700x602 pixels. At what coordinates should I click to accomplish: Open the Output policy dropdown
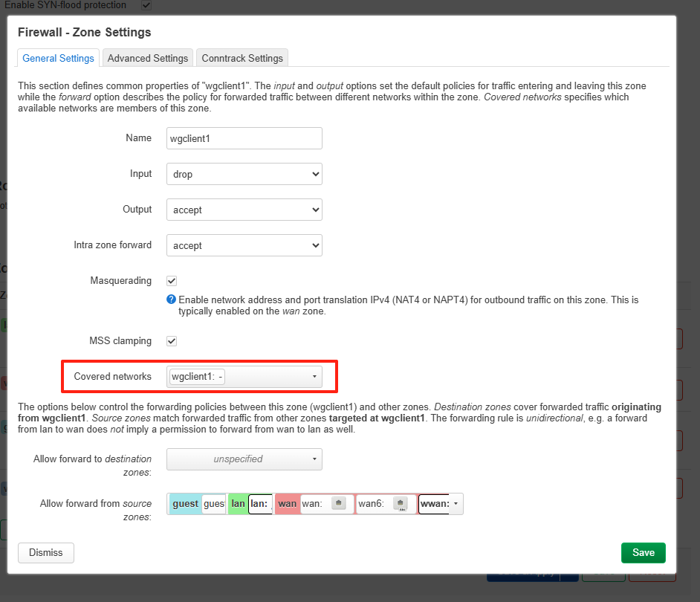(244, 210)
